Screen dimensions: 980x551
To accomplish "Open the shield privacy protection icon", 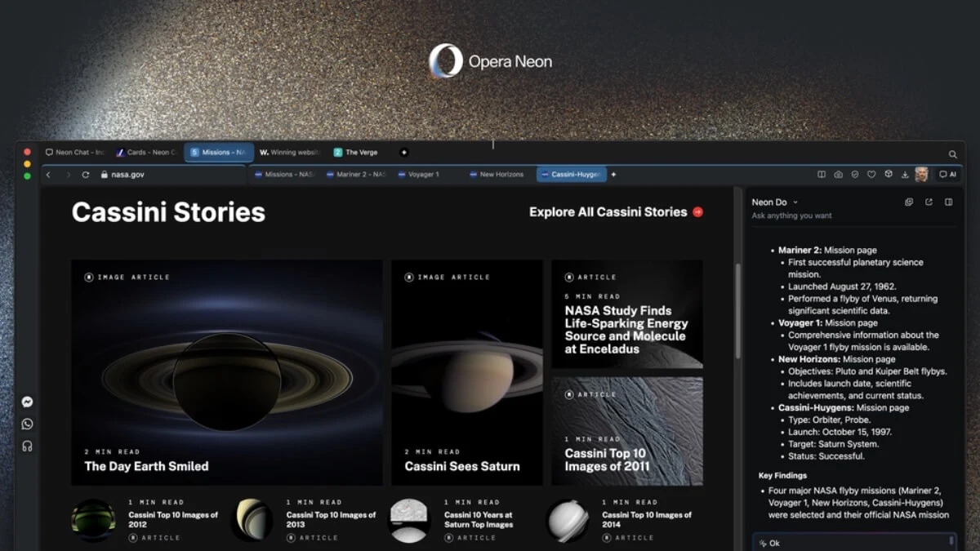I will pos(854,175).
